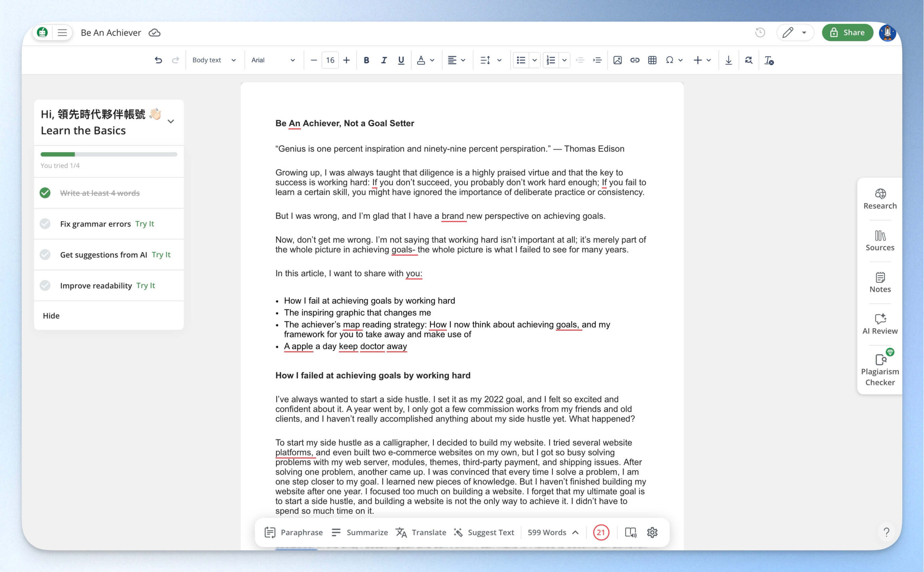Click Paraphrase in the bottom bar

click(x=293, y=532)
